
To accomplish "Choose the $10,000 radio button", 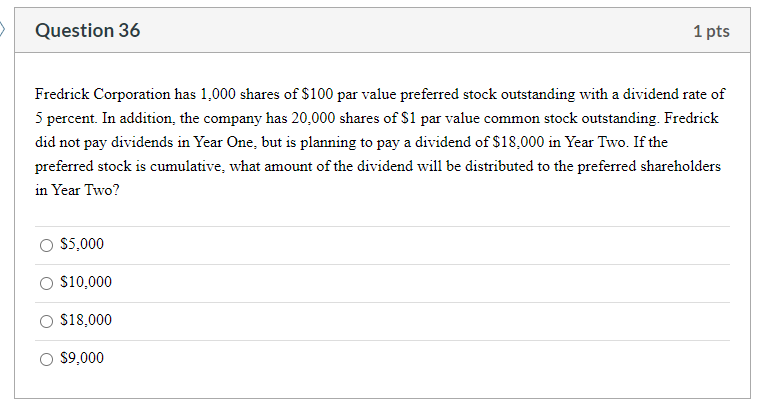I will click(46, 283).
